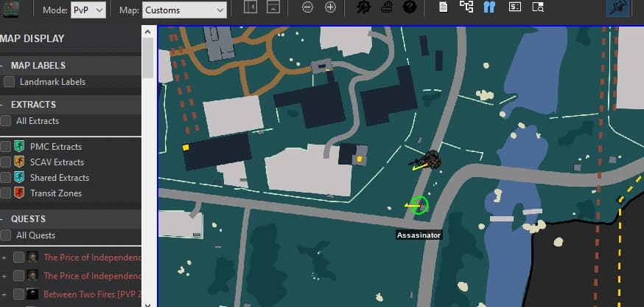644x307 pixels.
Task: Open the search window magnifier icon
Action: pyautogui.click(x=538, y=7)
